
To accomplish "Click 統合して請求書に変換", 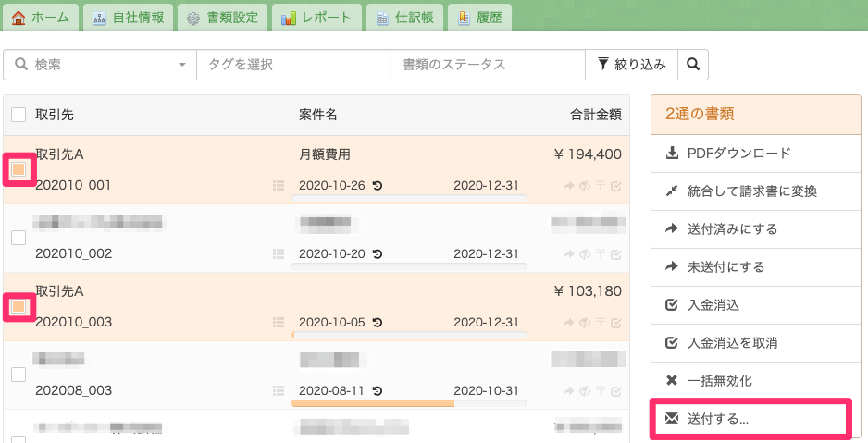I will tap(756, 191).
